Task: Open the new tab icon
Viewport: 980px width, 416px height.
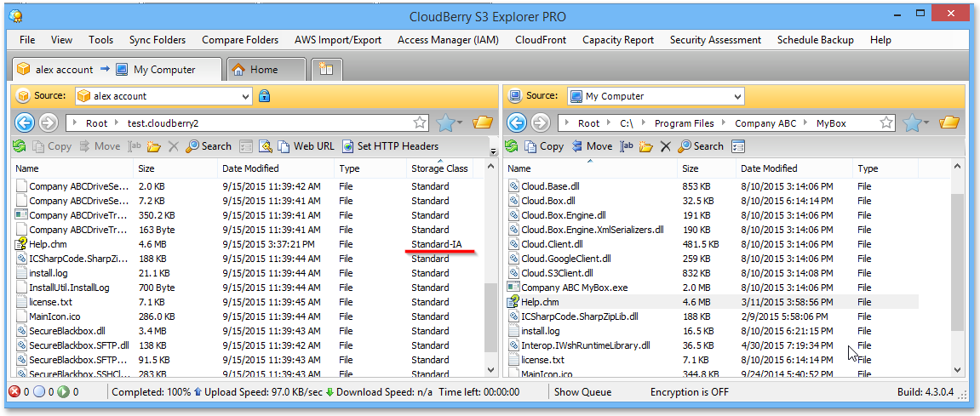Action: coord(326,70)
